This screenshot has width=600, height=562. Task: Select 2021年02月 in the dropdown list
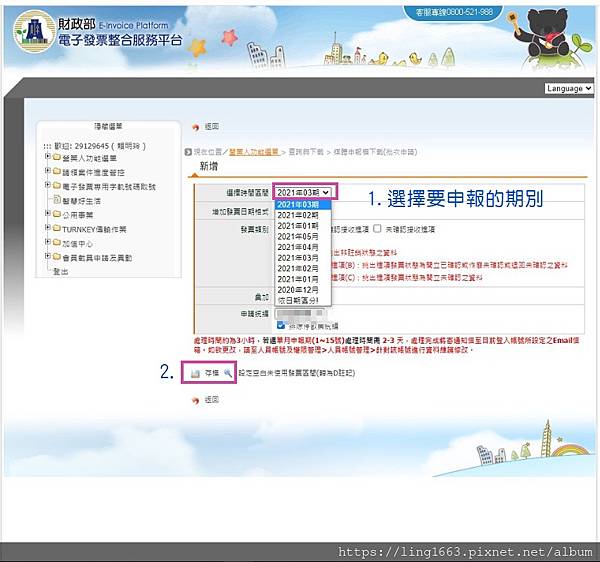(303, 269)
